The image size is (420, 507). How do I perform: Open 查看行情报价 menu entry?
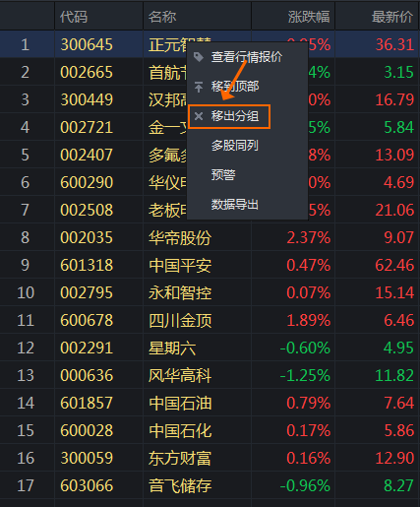[246, 57]
